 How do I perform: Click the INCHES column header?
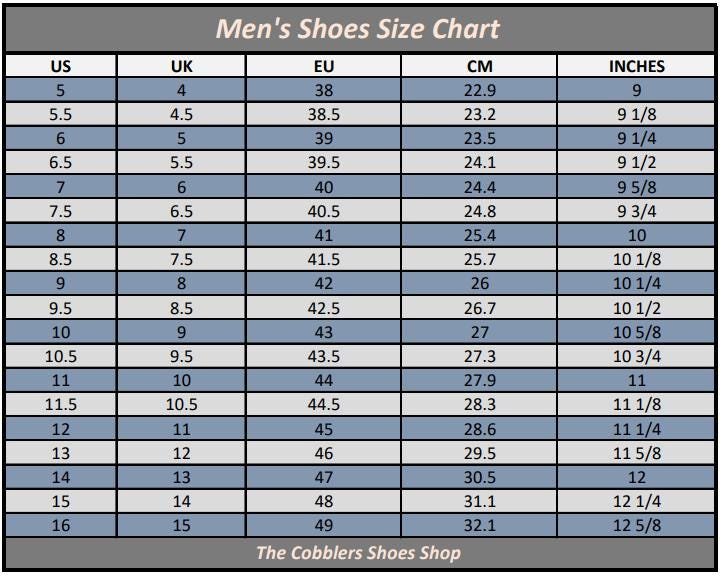(636, 66)
